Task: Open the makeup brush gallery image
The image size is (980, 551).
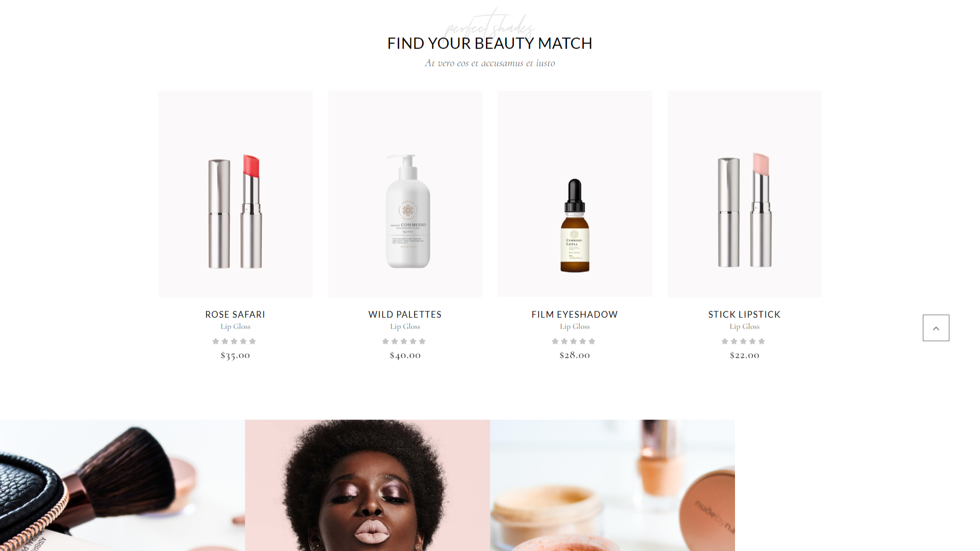Action: click(x=122, y=485)
